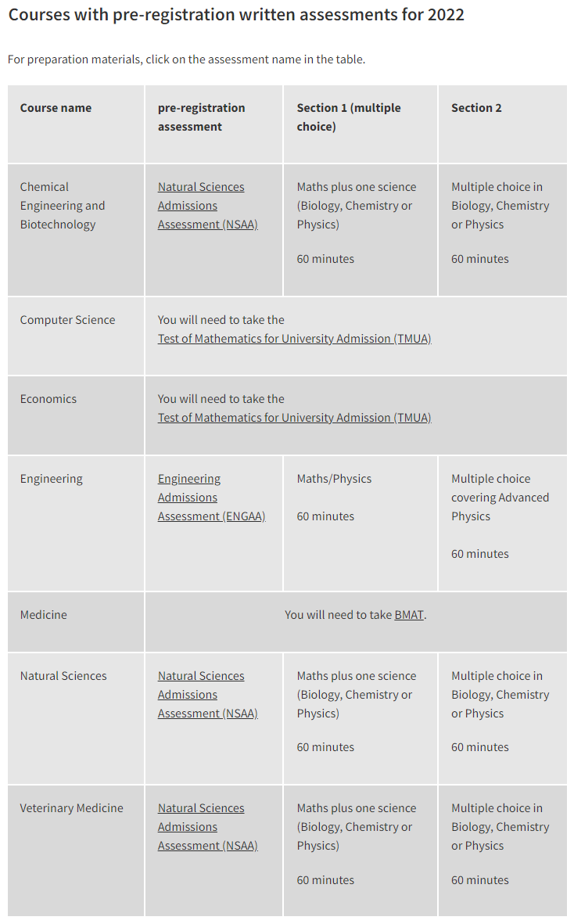Follow the BMAT link in Medicine row
This screenshot has height=924, width=574.
[409, 615]
